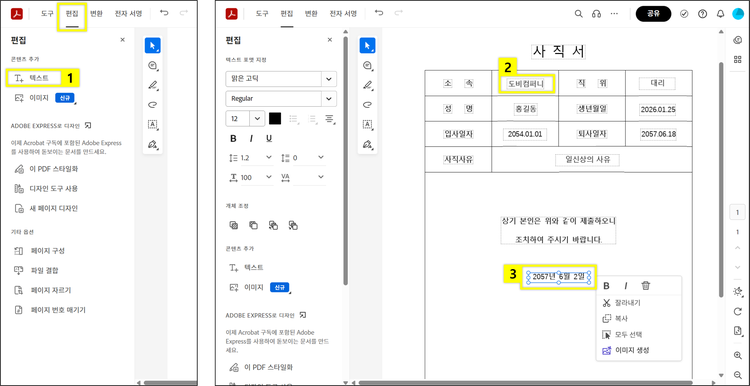Image resolution: width=750 pixels, height=386 pixels.
Task: Open the text alignment options dropdown
Action: coord(330,119)
